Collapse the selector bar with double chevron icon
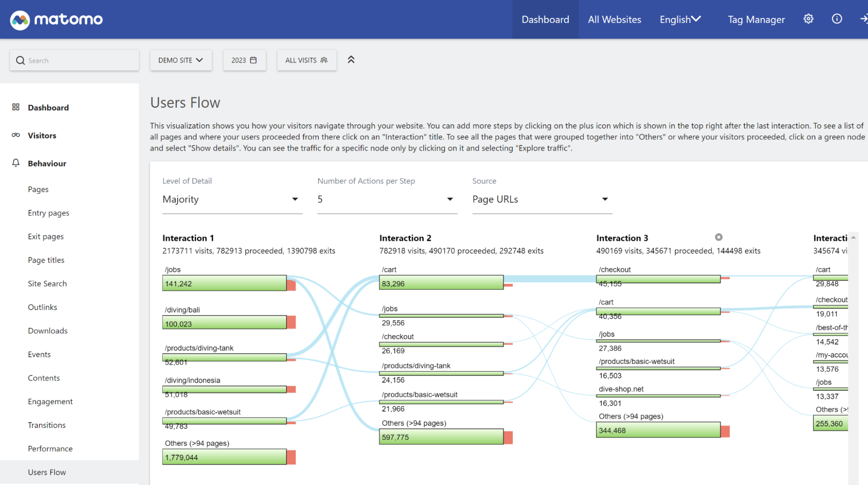The height and width of the screenshot is (485, 868). (351, 60)
